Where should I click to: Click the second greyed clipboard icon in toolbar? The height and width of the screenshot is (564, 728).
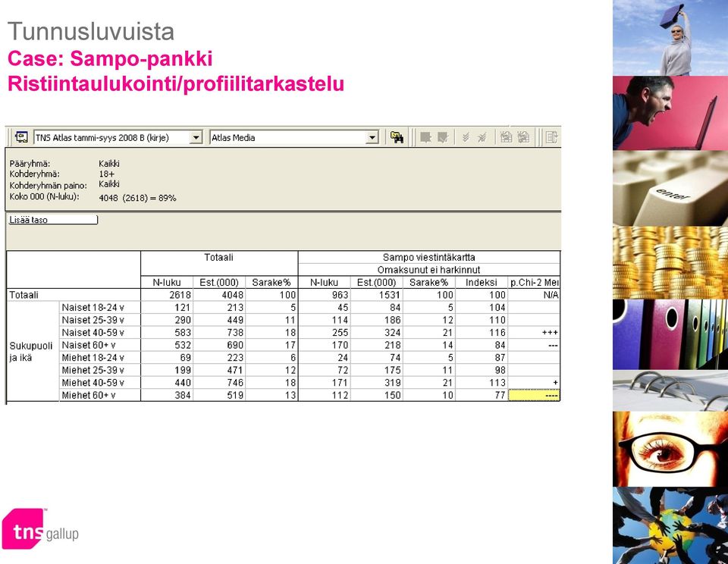[x=523, y=137]
